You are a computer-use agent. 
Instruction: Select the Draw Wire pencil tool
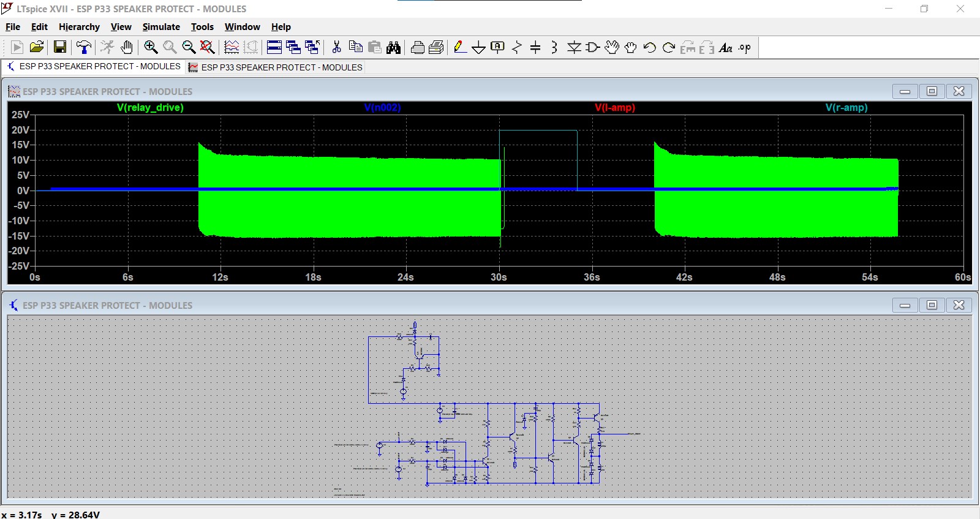pos(460,47)
